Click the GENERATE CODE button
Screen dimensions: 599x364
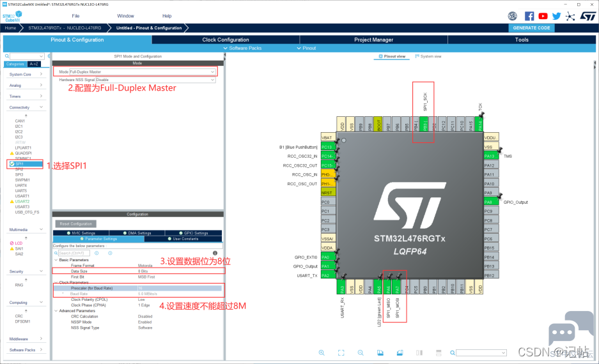[531, 28]
